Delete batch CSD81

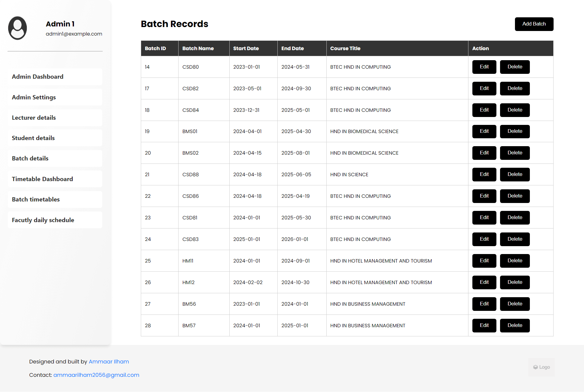tap(515, 218)
